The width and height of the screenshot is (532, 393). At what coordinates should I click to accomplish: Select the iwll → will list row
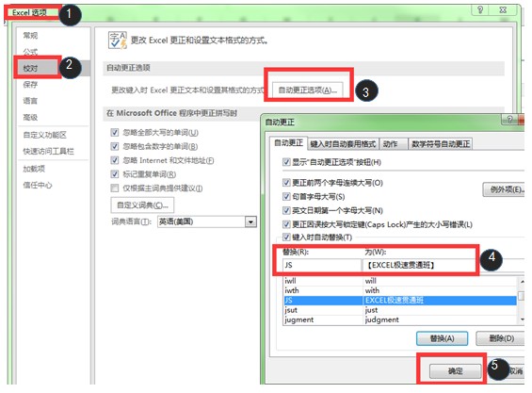399,281
